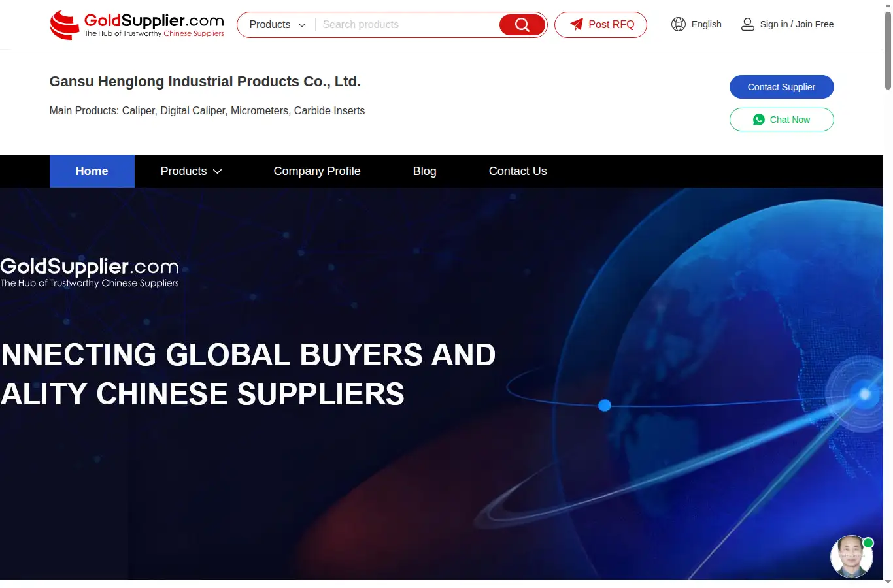Click the GoldSupplier.com logo in header

click(x=137, y=25)
